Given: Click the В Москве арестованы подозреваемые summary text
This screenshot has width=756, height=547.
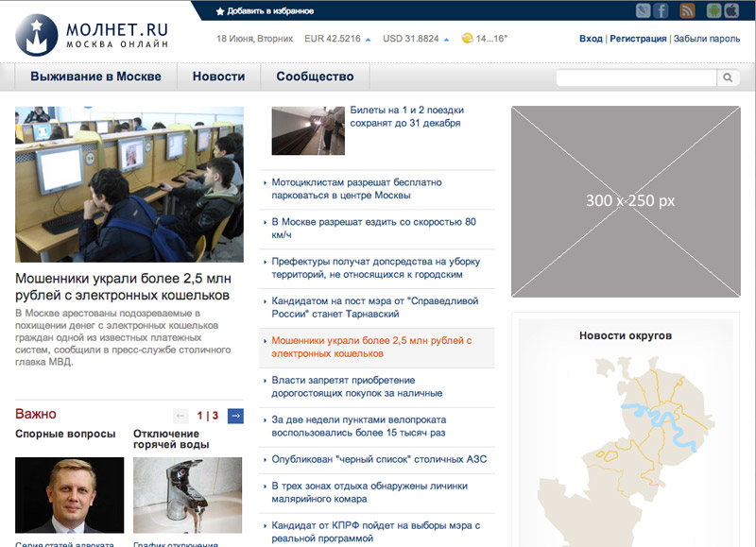Looking at the screenshot, I should tap(123, 337).
